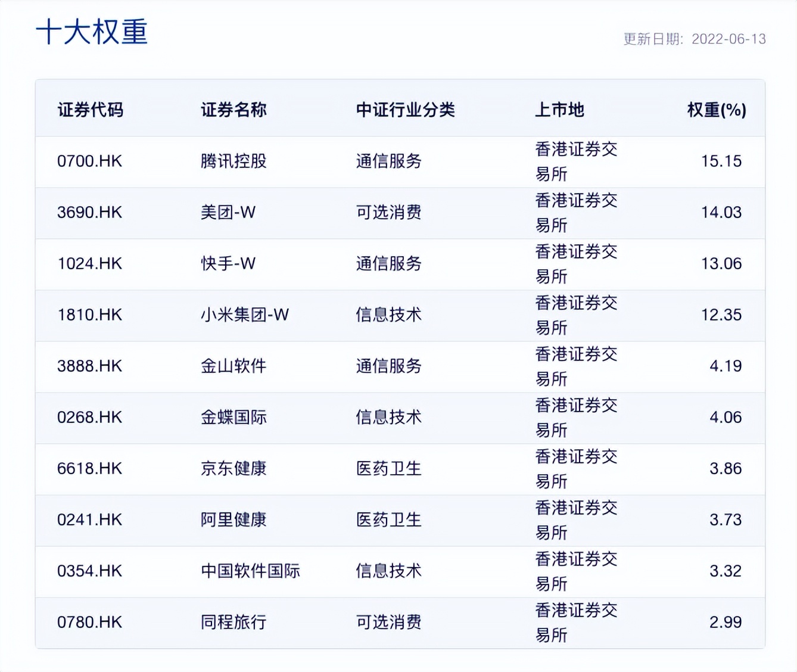Viewport: 797px width, 672px height.
Task: Click the 同程旅行 name cell
Action: [234, 623]
